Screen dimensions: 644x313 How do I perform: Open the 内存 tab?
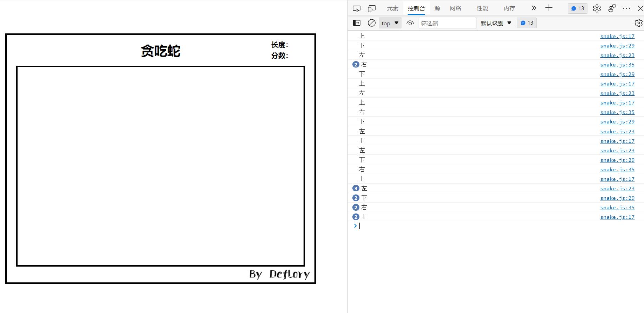pos(509,8)
